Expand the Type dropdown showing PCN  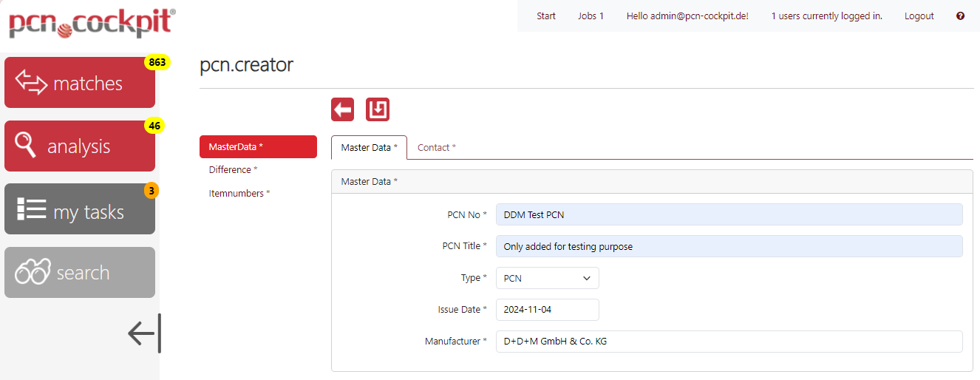[x=547, y=278]
